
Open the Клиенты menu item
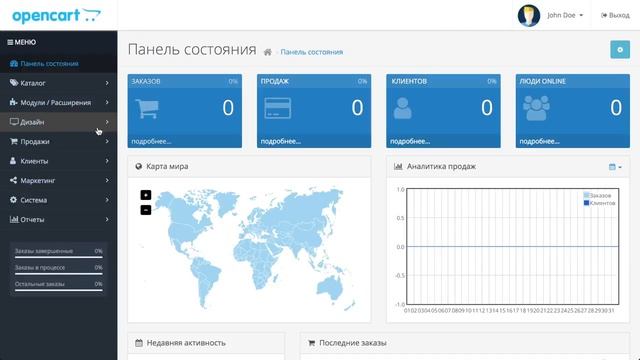pos(58,161)
